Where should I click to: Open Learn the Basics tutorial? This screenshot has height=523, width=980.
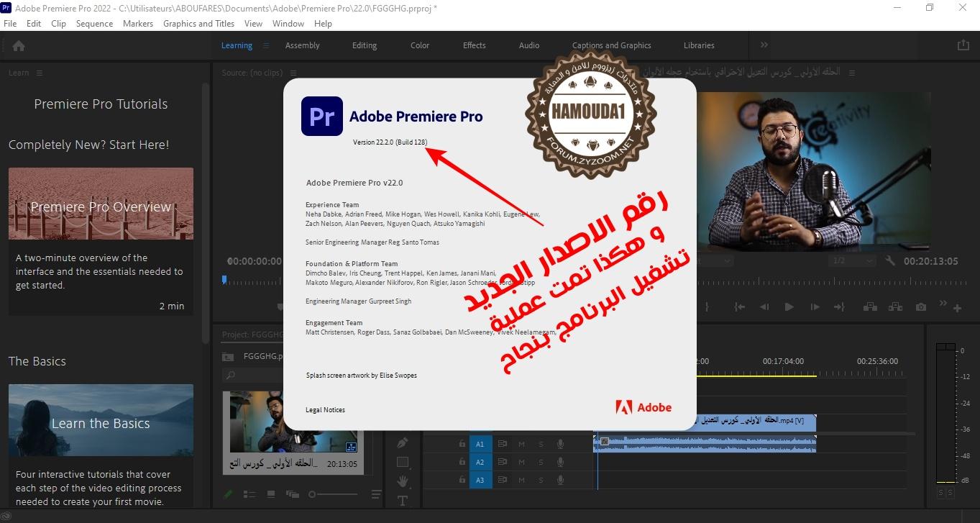point(101,420)
